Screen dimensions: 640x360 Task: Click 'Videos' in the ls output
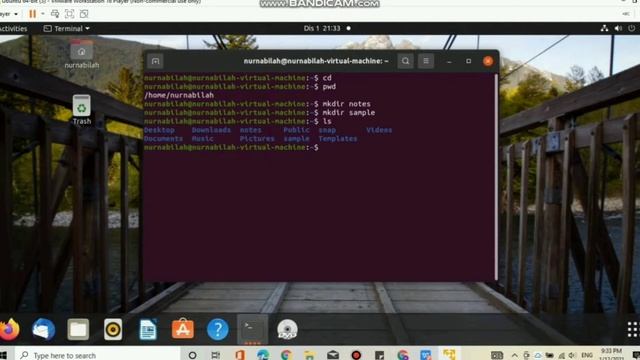tap(379, 130)
